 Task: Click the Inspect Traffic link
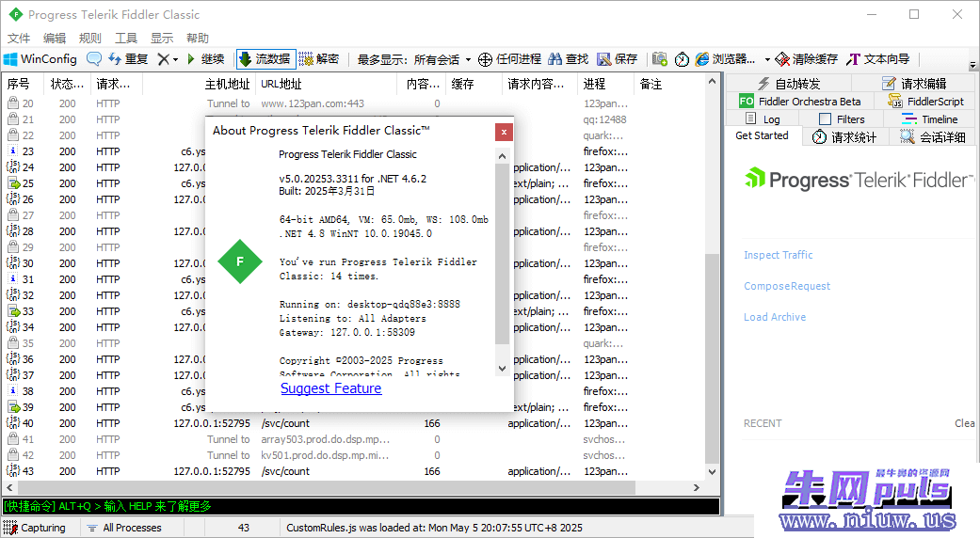click(x=779, y=255)
